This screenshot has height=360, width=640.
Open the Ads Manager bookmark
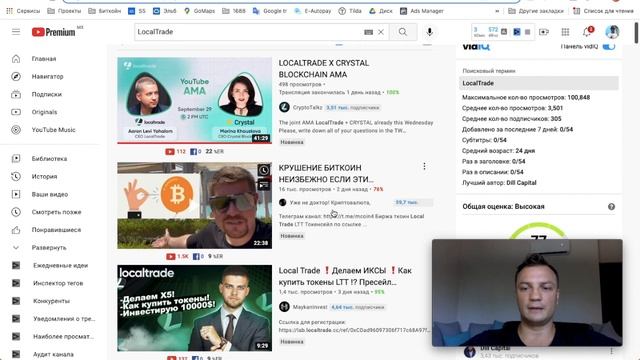click(422, 11)
